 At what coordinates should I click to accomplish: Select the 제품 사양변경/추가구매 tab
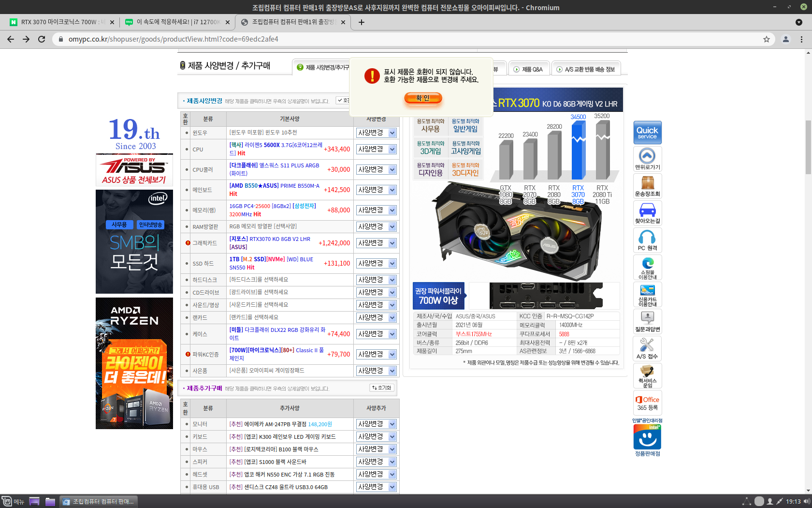click(x=321, y=67)
